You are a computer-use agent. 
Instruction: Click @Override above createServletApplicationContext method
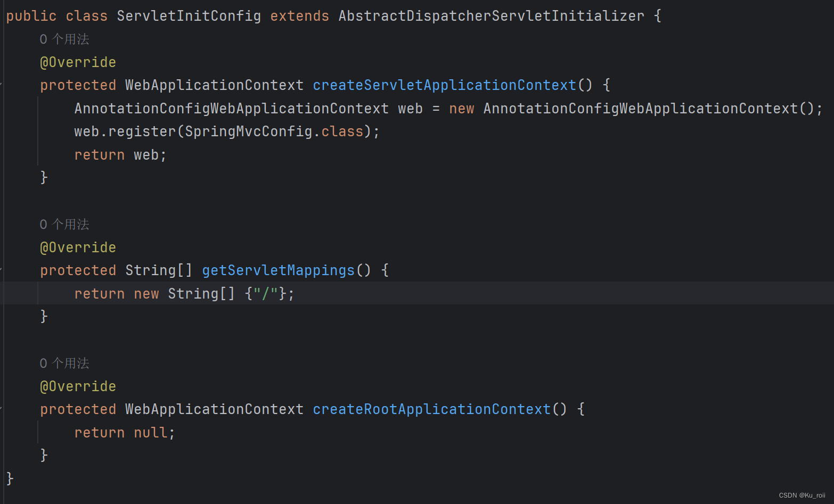coord(78,62)
